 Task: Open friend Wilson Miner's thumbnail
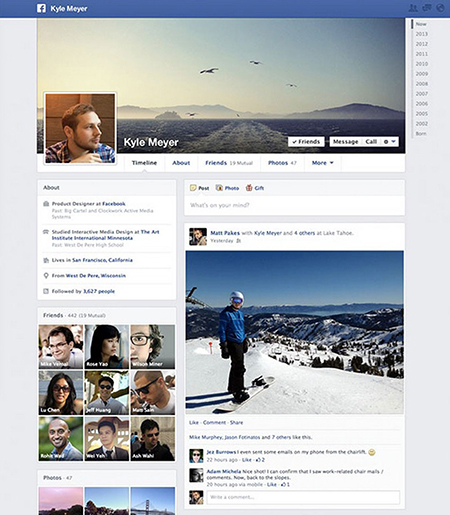tap(153, 347)
